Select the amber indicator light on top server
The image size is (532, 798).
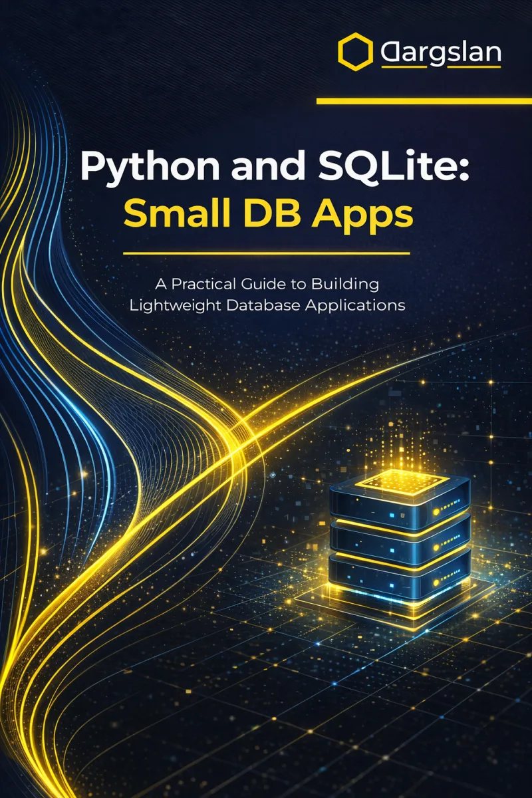(436, 511)
